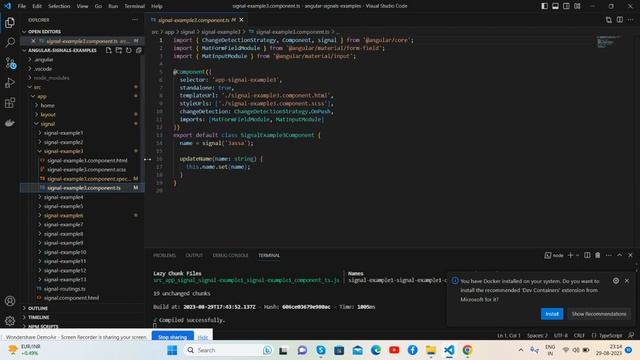Open editor more actions menu

[x=631, y=20]
